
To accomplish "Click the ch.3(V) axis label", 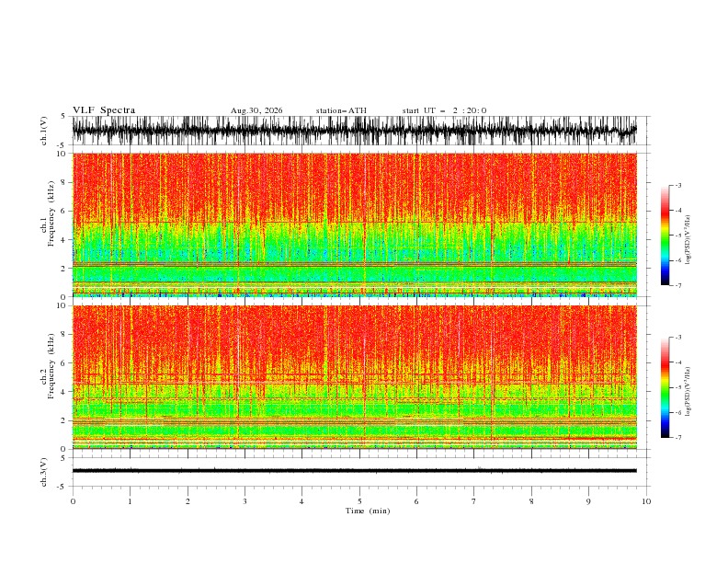I will (43, 472).
